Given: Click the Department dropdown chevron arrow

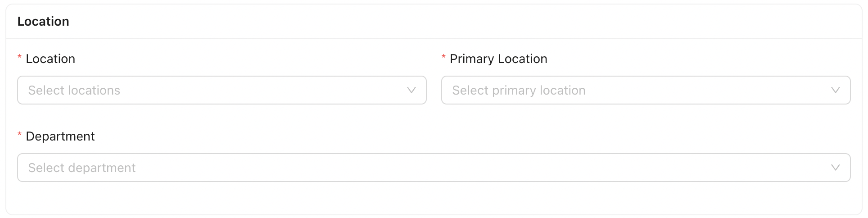Looking at the screenshot, I should tap(835, 168).
